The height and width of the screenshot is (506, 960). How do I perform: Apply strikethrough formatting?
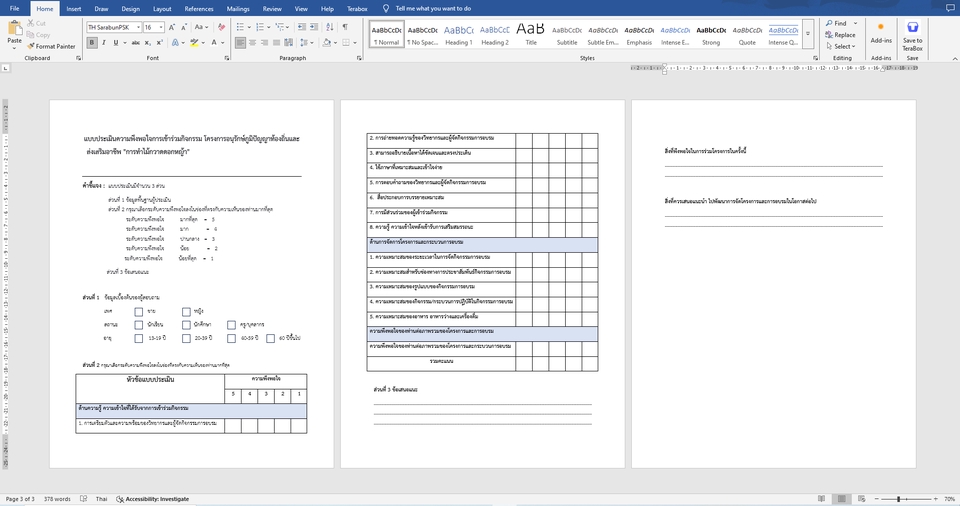click(136, 42)
